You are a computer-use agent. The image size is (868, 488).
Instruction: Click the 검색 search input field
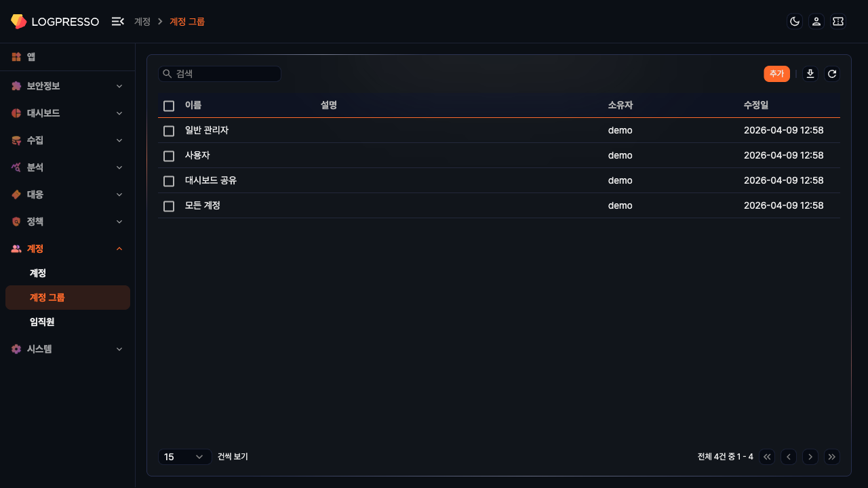(x=224, y=74)
